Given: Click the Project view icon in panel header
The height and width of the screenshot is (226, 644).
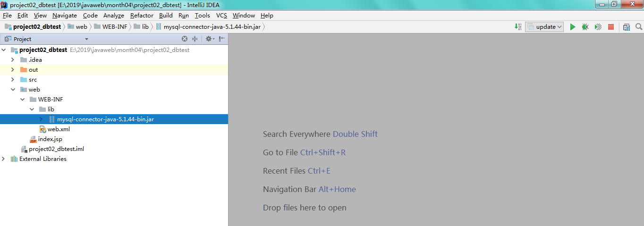Looking at the screenshot, I should pos(8,39).
